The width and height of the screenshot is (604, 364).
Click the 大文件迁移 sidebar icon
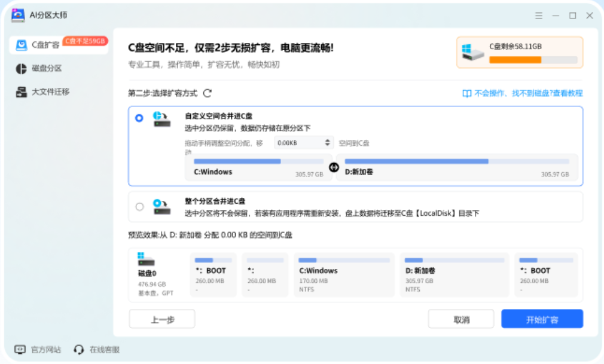point(21,92)
